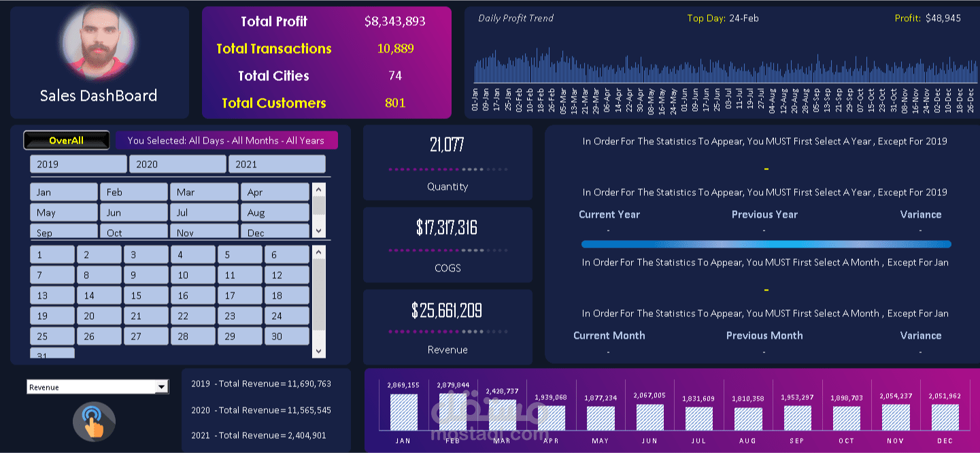
Task: Choose day 1 in day slicer
Action: 52,255
